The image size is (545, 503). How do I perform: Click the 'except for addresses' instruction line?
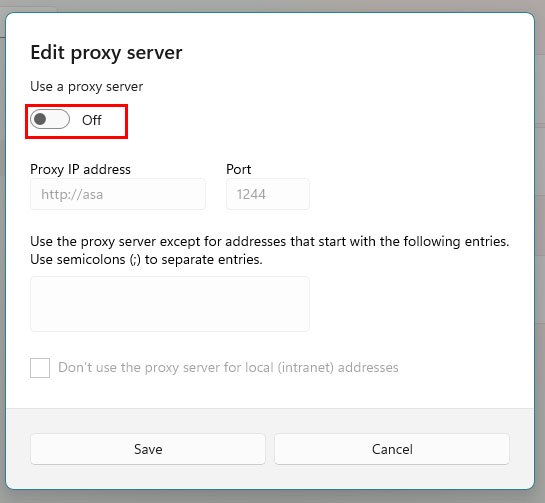point(270,242)
